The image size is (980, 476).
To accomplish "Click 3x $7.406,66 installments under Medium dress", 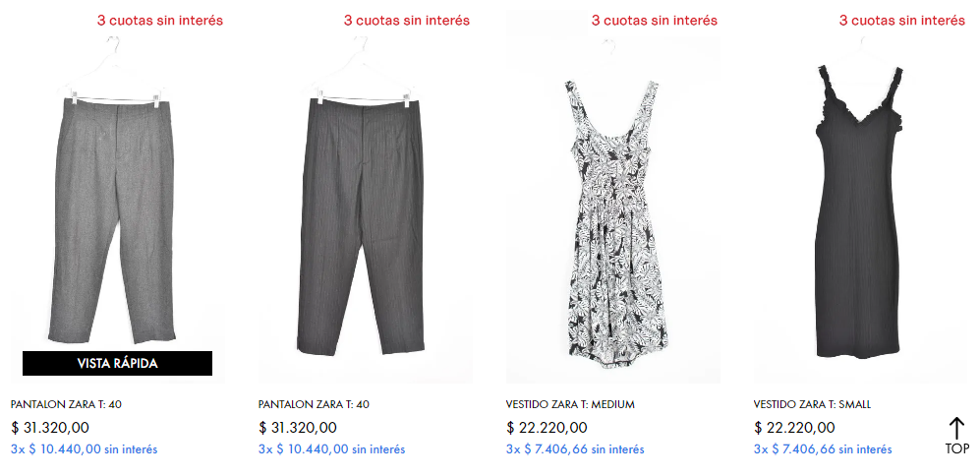I will (575, 449).
